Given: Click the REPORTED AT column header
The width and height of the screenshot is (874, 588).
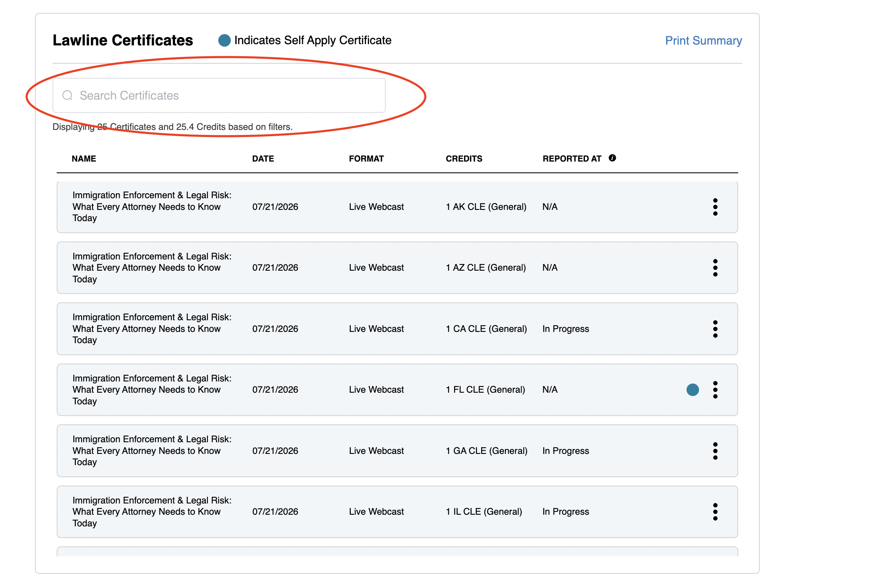Looking at the screenshot, I should [572, 159].
